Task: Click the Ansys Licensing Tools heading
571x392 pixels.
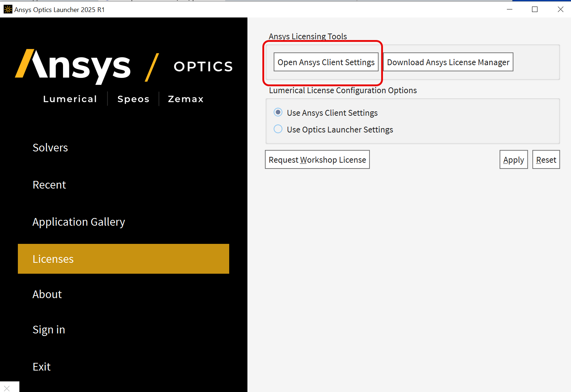Action: (x=308, y=36)
